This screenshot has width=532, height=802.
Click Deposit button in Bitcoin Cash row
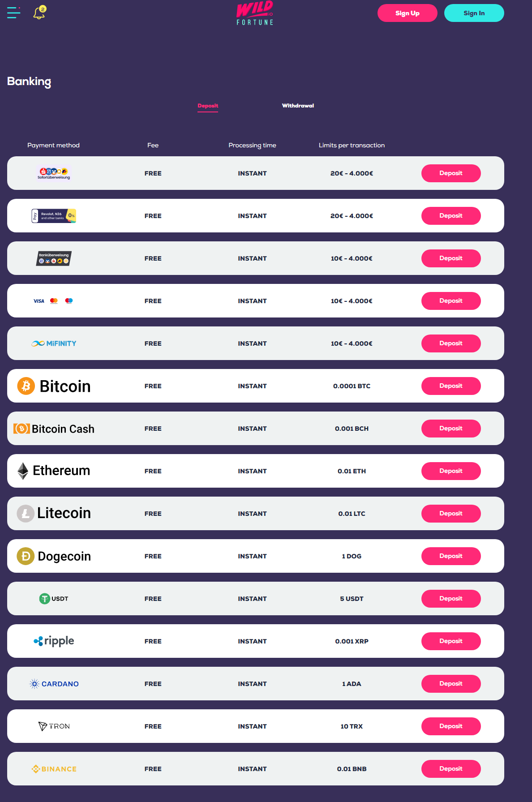pyautogui.click(x=451, y=429)
